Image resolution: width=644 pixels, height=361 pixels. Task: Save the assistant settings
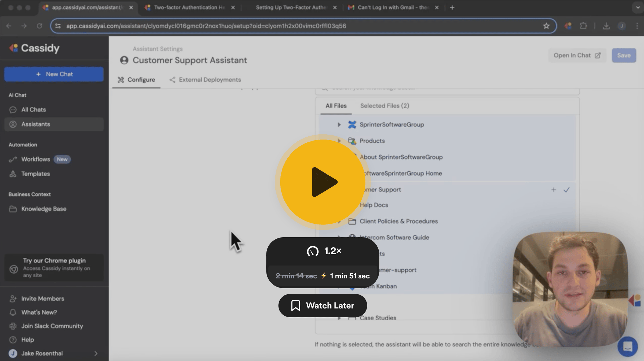pyautogui.click(x=624, y=55)
